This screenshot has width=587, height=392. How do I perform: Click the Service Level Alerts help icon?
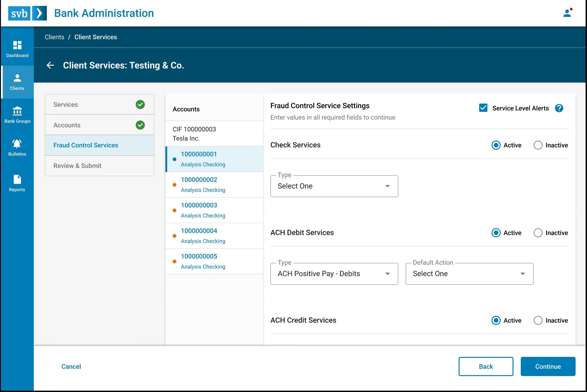559,108
